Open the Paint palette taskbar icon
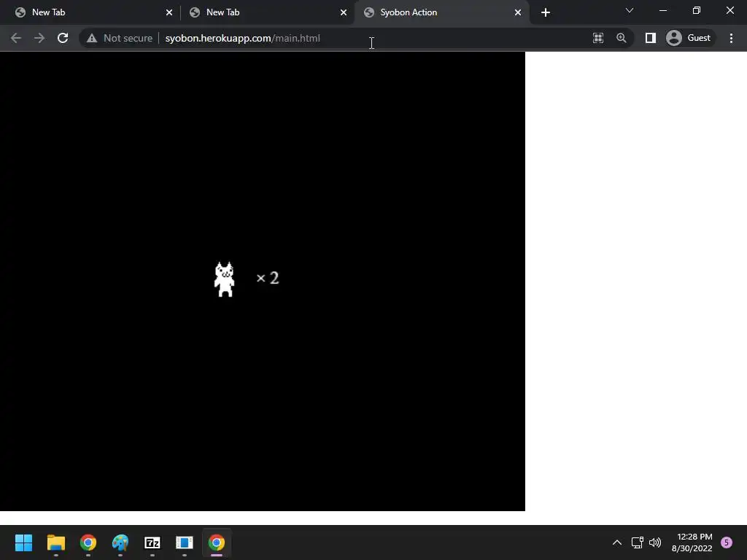The height and width of the screenshot is (560, 747). click(120, 542)
